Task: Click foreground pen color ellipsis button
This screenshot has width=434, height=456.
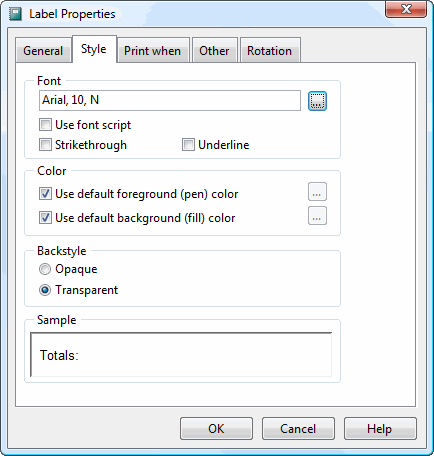Action: 317,192
